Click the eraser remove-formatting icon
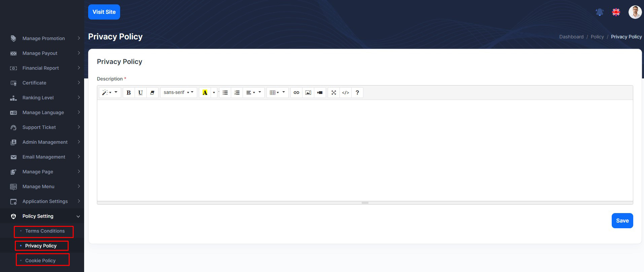 tap(152, 93)
